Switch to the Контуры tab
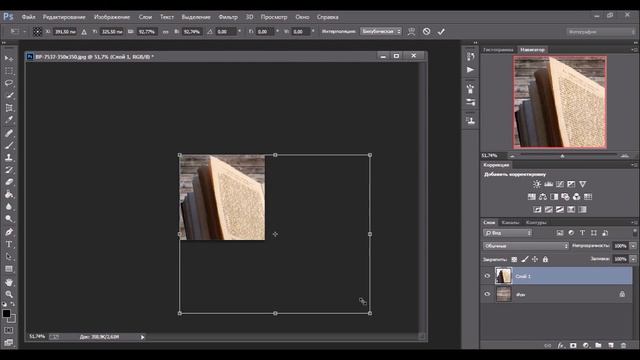Viewport: 640px width, 360px height. 536,222
